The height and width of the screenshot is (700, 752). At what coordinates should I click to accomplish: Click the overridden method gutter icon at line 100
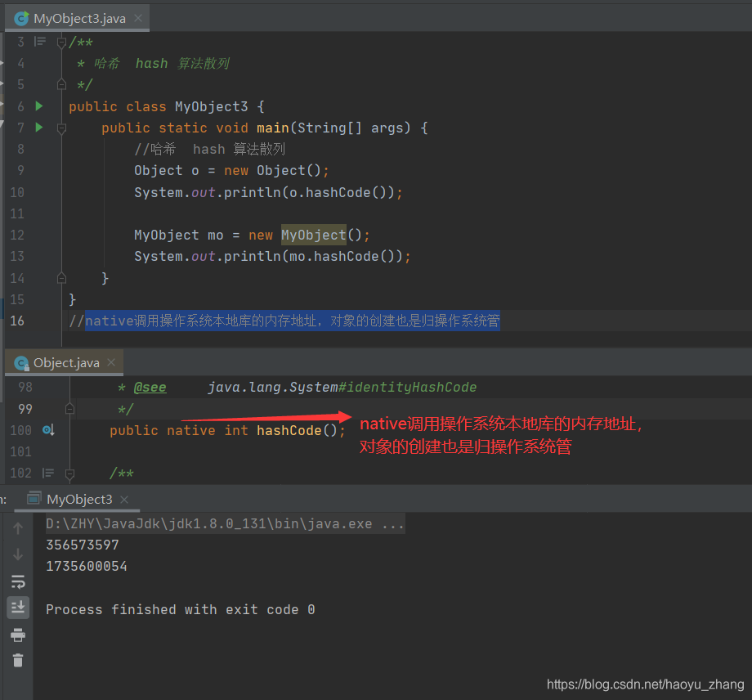(48, 430)
